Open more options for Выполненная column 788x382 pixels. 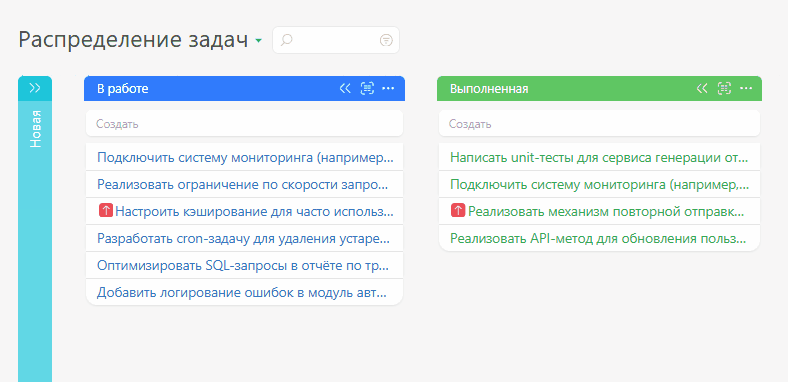click(746, 89)
